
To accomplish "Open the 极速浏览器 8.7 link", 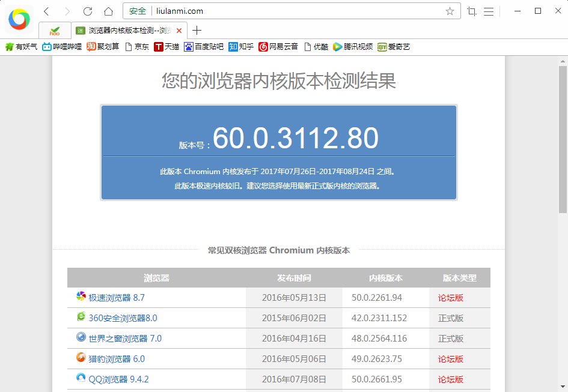I will (x=116, y=298).
